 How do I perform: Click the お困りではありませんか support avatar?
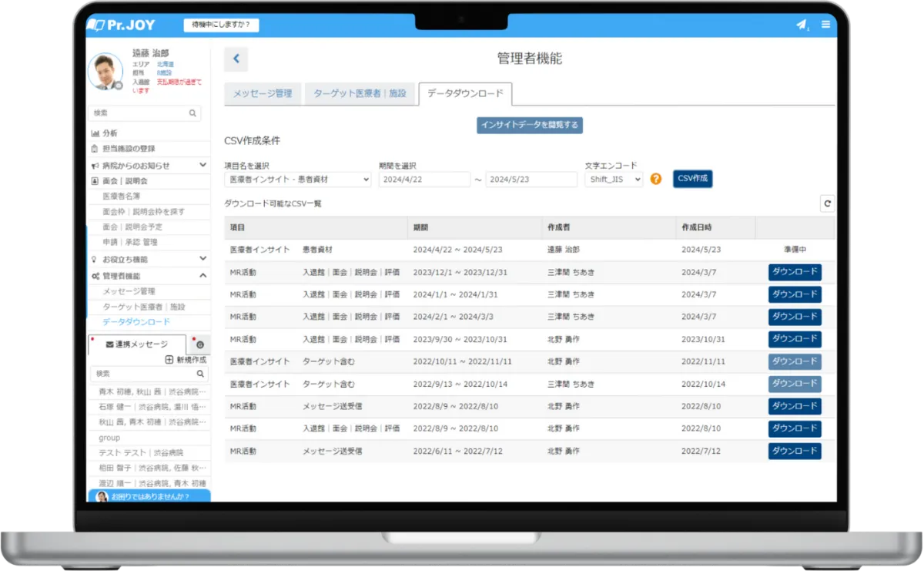102,497
